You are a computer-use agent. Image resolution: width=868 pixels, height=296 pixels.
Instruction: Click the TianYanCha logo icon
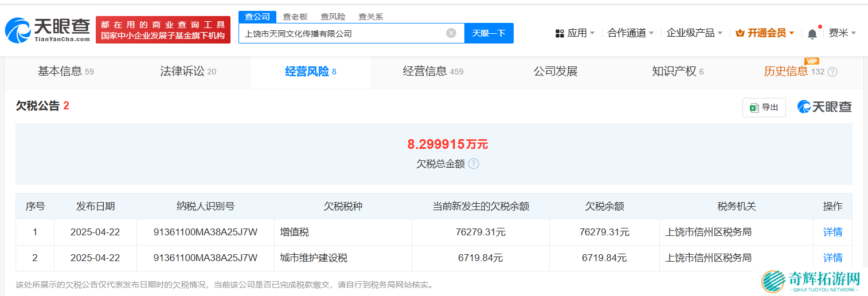pyautogui.click(x=18, y=30)
